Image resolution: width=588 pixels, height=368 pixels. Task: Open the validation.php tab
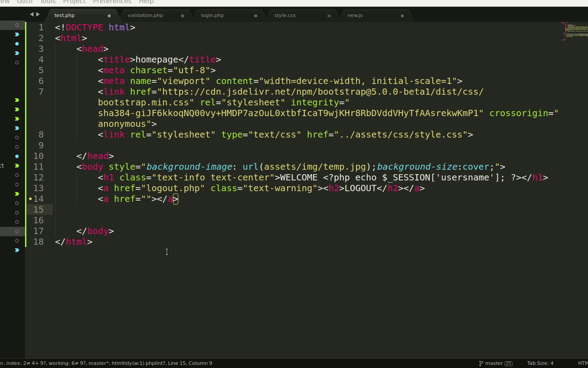[145, 15]
